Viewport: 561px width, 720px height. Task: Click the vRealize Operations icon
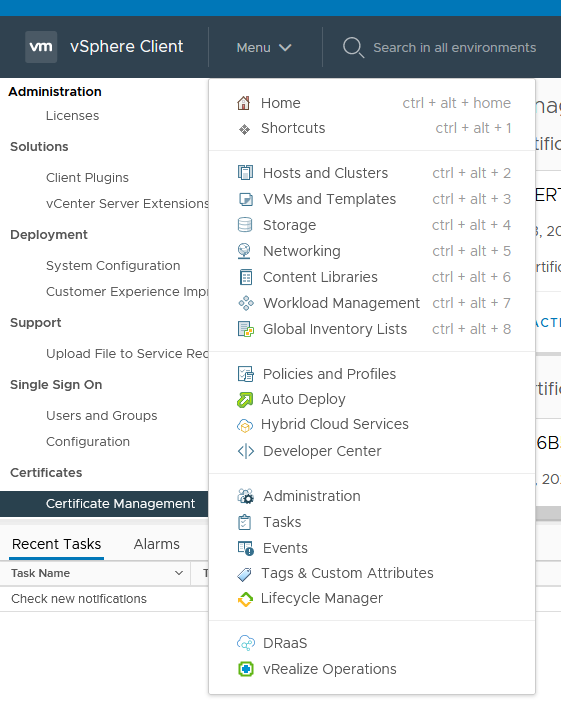(246, 669)
